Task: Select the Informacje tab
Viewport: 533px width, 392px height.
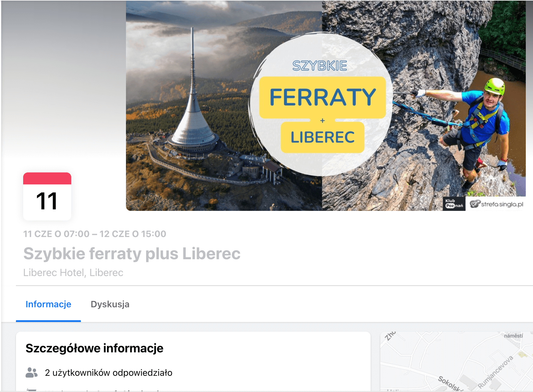Action: point(48,304)
